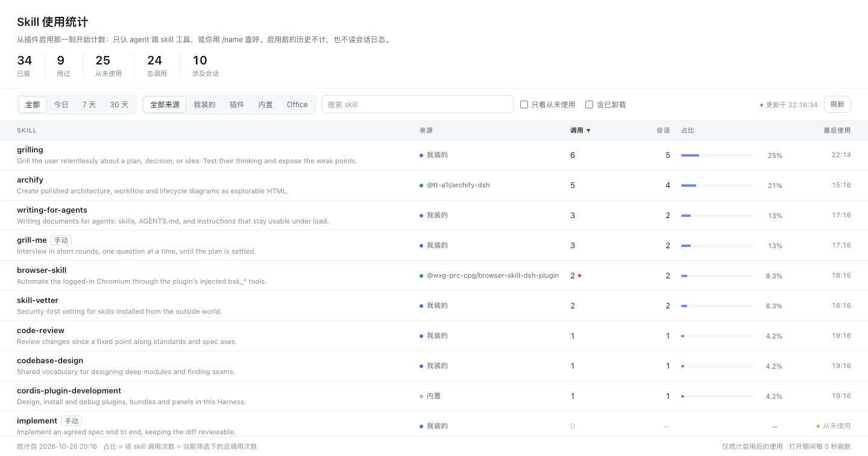Viewport: 868px width, 456px height.
Task: Click the 会话 column header
Action: 663,130
